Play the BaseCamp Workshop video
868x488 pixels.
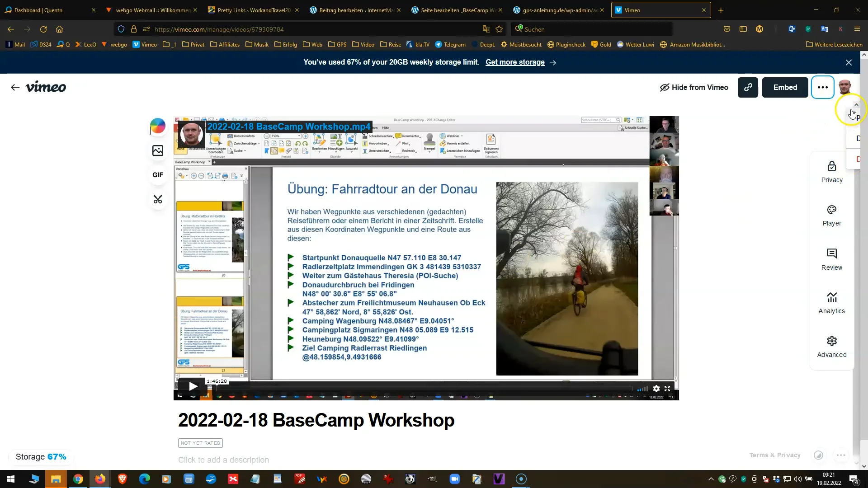193,386
